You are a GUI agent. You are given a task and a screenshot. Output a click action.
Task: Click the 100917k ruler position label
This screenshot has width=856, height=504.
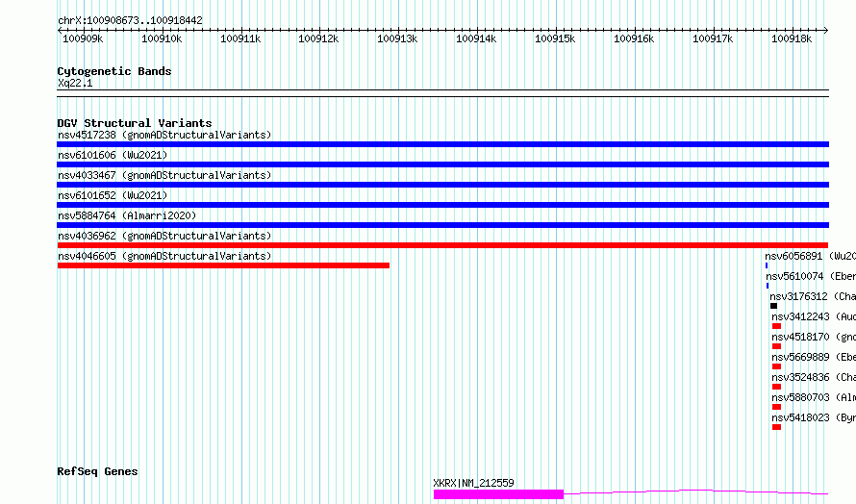pos(713,38)
